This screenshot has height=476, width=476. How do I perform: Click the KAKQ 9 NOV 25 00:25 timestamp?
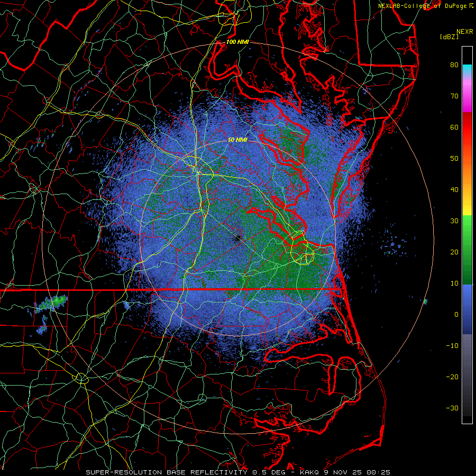click(x=345, y=472)
